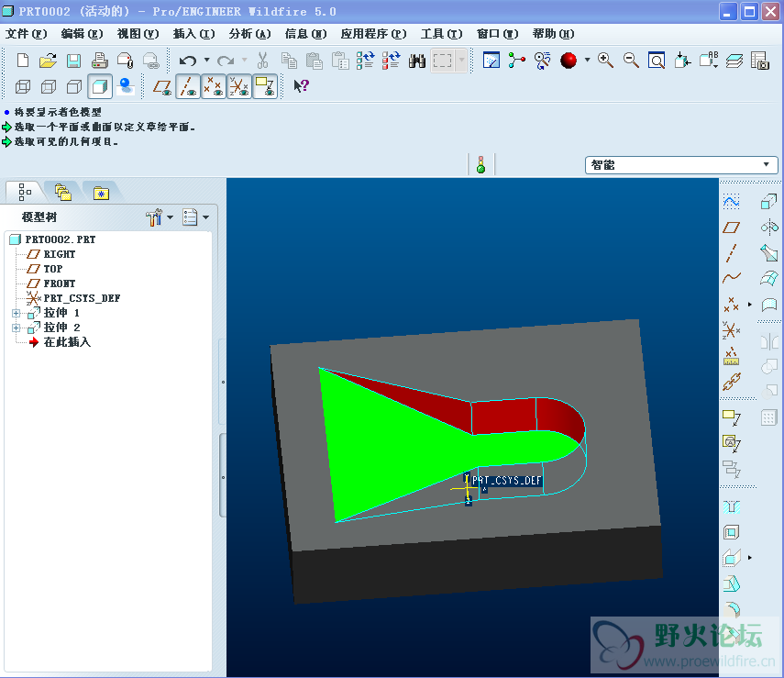The height and width of the screenshot is (678, 784).
Task: Switch display to Wireframe
Action: point(23,86)
